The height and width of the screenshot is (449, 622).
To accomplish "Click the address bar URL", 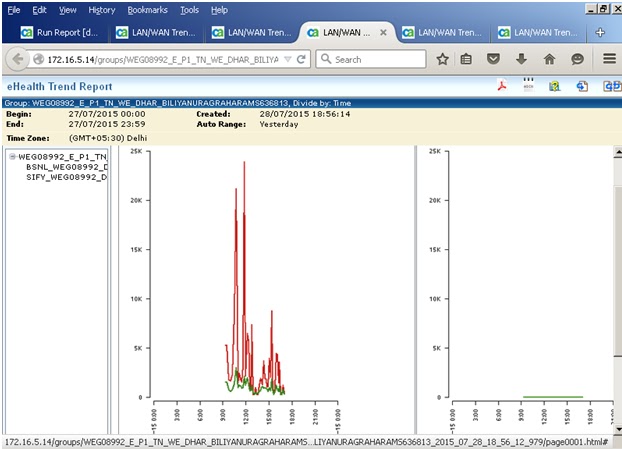I will [163, 59].
